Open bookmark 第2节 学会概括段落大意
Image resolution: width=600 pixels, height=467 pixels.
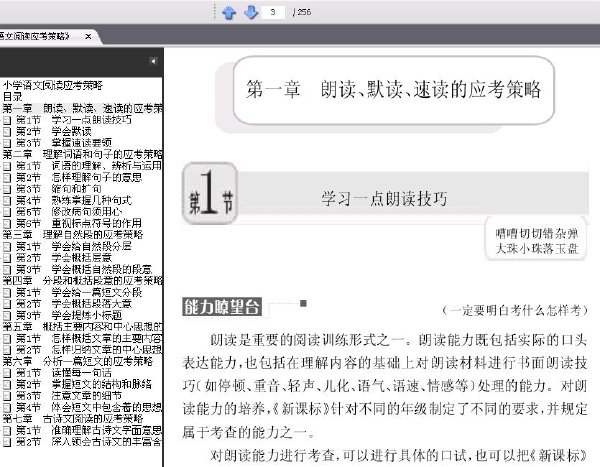[74, 304]
